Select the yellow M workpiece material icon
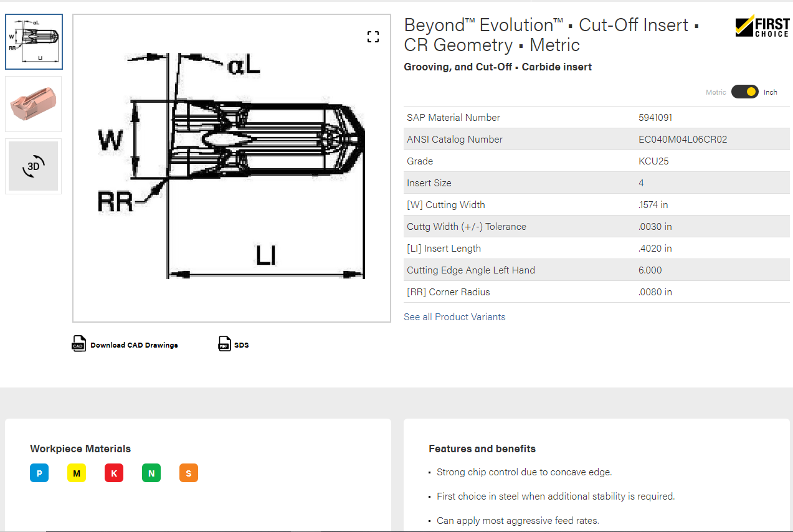Viewport: 793px width, 532px height. tap(77, 473)
